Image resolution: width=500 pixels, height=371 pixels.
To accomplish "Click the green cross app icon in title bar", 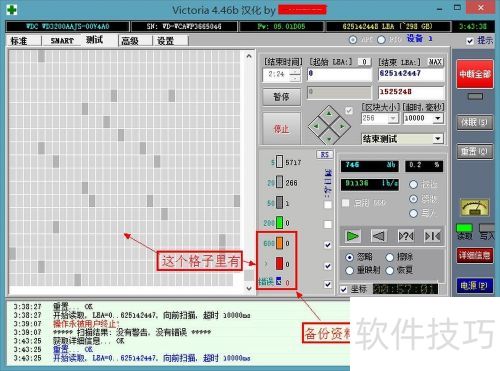I will coord(12,10).
